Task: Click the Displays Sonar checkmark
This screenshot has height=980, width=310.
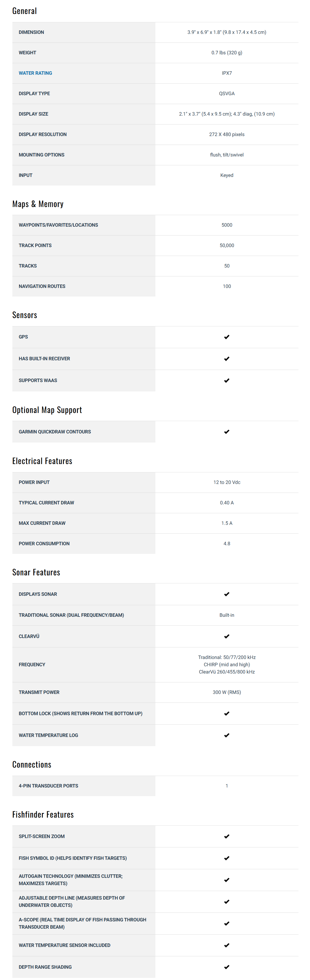Action: coord(227,594)
